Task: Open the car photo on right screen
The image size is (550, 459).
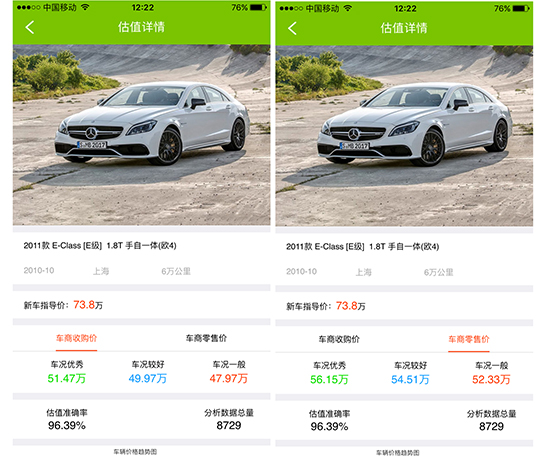Action: (x=404, y=136)
